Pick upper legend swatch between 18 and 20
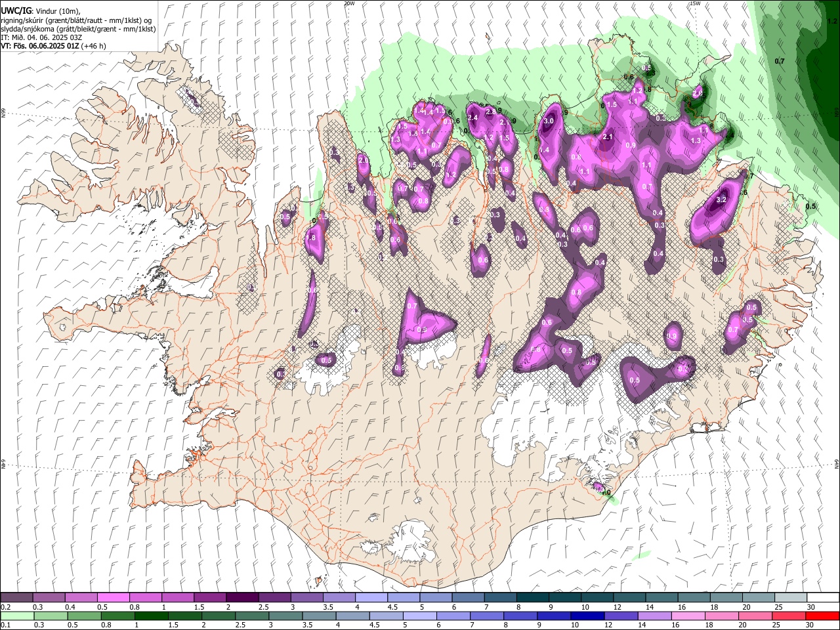 pos(726,597)
